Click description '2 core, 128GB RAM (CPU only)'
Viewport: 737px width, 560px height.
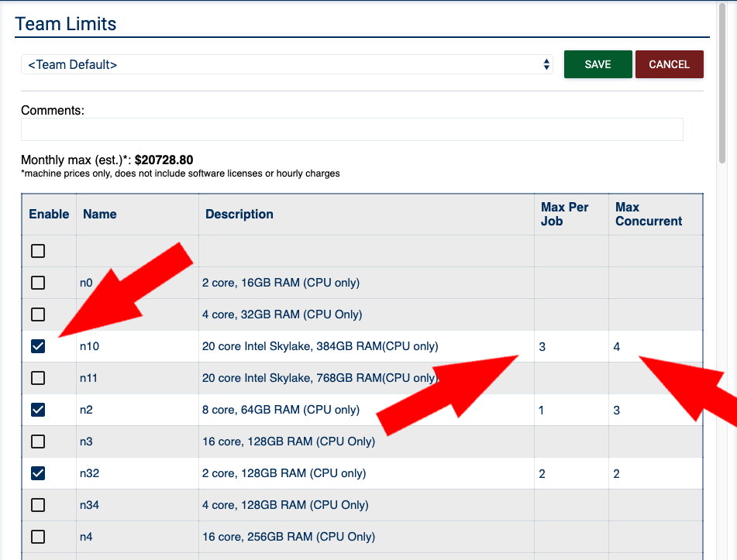point(284,473)
